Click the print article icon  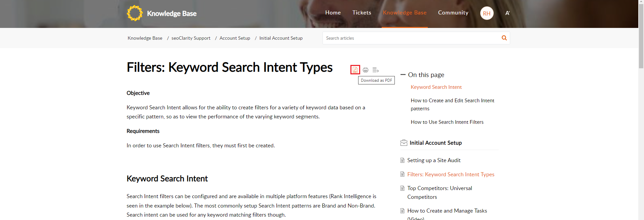(366, 70)
